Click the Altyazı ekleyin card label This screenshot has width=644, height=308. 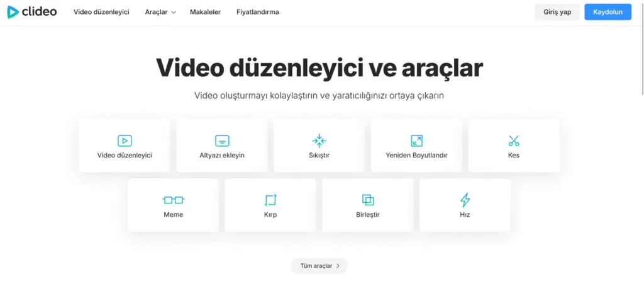click(x=222, y=156)
